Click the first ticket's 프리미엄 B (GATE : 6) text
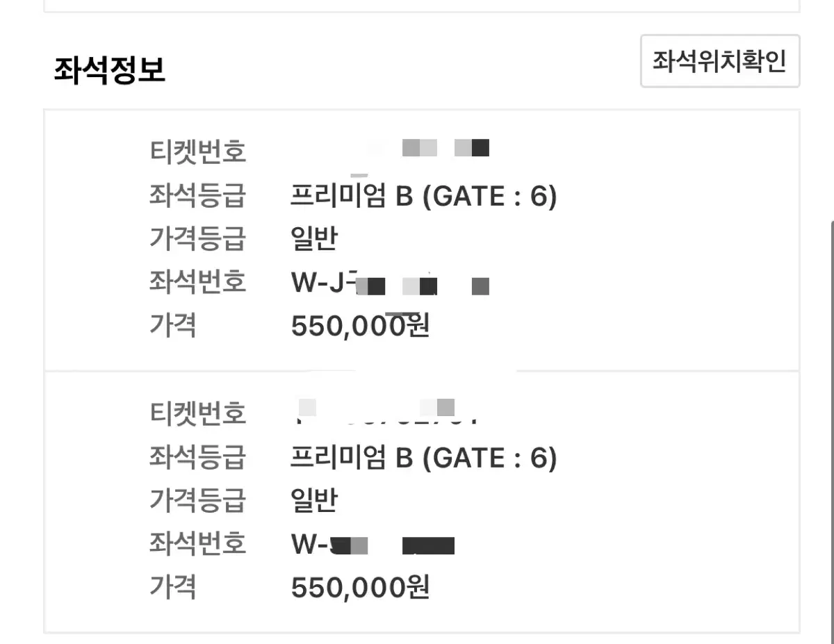834x644 pixels. (x=423, y=197)
